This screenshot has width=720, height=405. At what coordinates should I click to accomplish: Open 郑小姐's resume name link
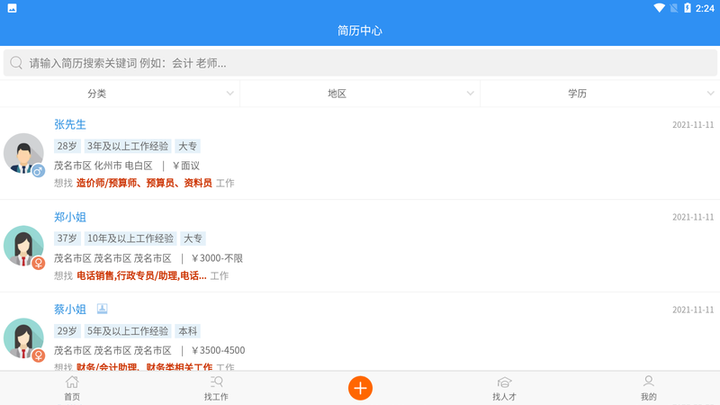[x=70, y=217]
